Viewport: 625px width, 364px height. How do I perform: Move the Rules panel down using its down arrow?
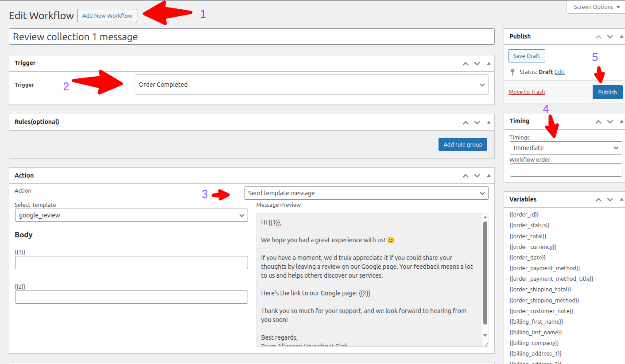pyautogui.click(x=477, y=122)
